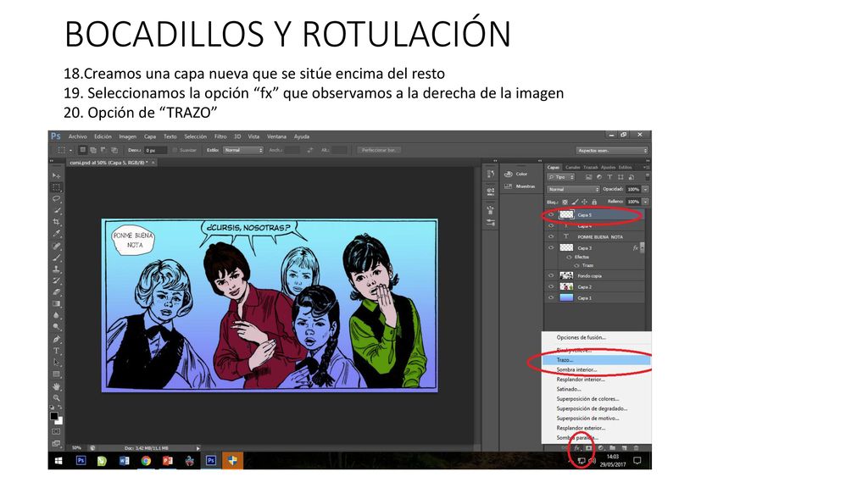Screen dimensions: 868x488
Task: Click the Create new group folder icon
Action: [x=612, y=448]
